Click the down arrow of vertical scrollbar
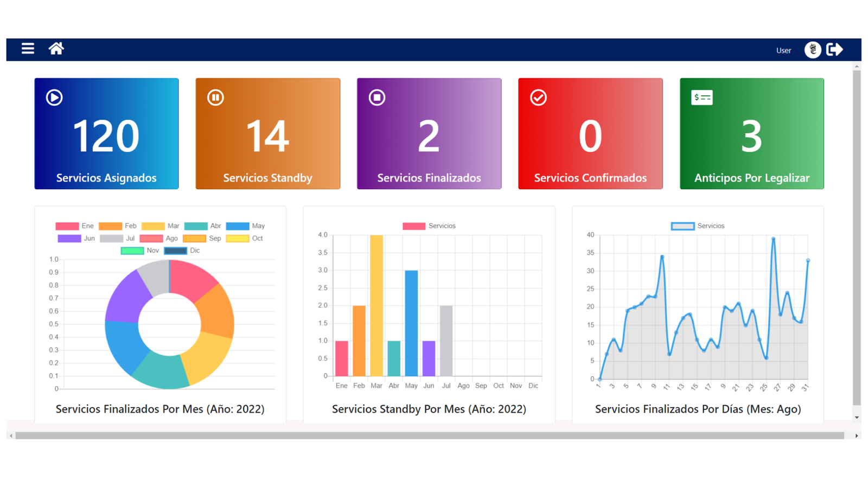The image size is (868, 488). point(857,418)
